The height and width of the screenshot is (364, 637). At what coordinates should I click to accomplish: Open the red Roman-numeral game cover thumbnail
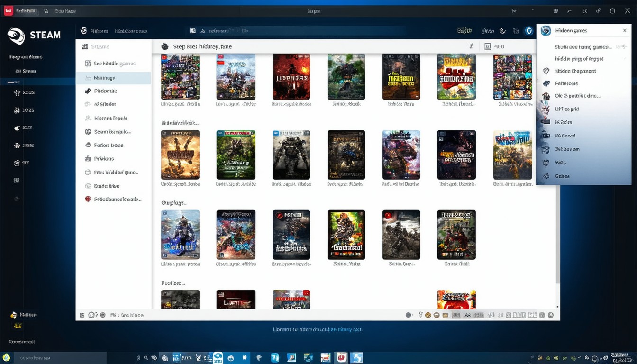(291, 77)
